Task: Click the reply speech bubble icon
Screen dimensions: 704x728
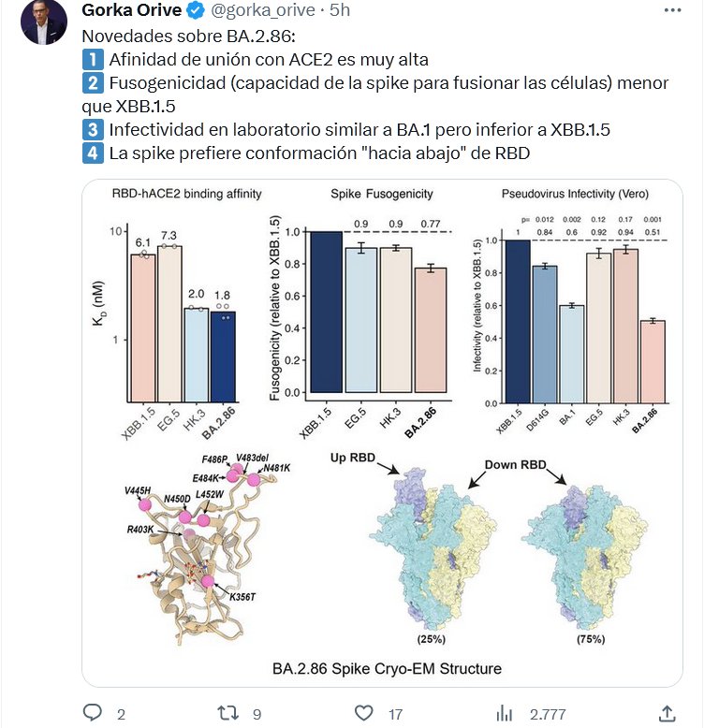Action: pos(92,713)
